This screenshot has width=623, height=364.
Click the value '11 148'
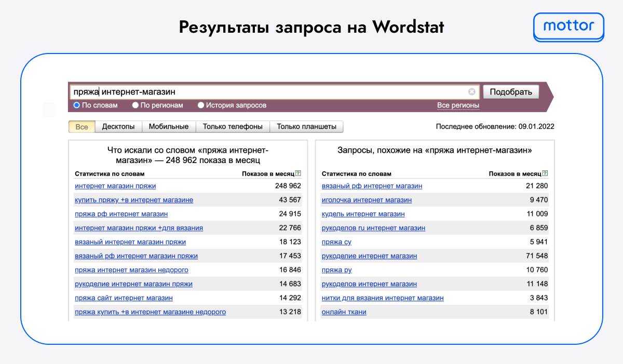[537, 284]
